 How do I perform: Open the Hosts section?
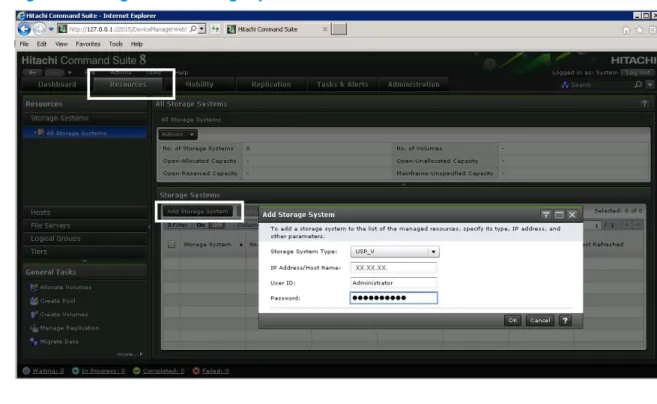pyautogui.click(x=85, y=212)
